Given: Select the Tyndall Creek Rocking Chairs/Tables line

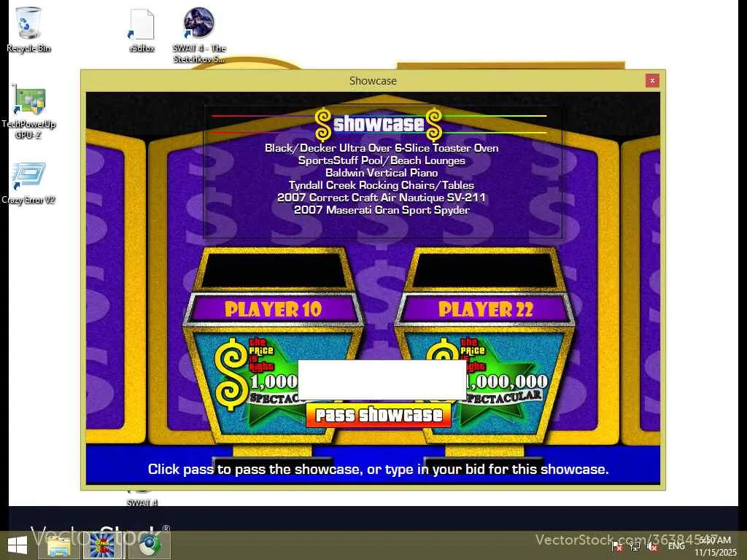Looking at the screenshot, I should (382, 185).
